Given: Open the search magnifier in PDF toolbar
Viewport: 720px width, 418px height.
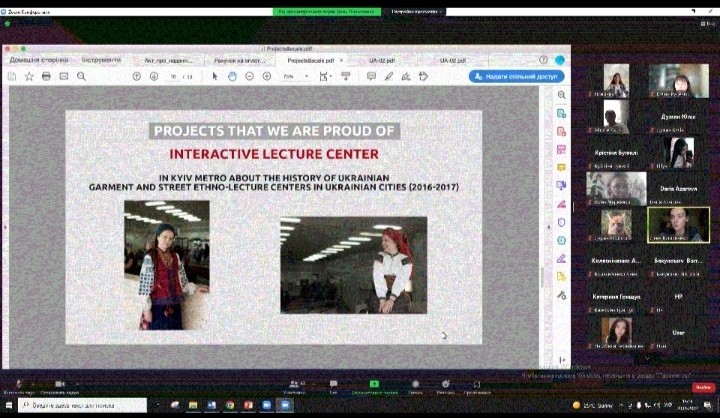Looking at the screenshot, I should [81, 76].
